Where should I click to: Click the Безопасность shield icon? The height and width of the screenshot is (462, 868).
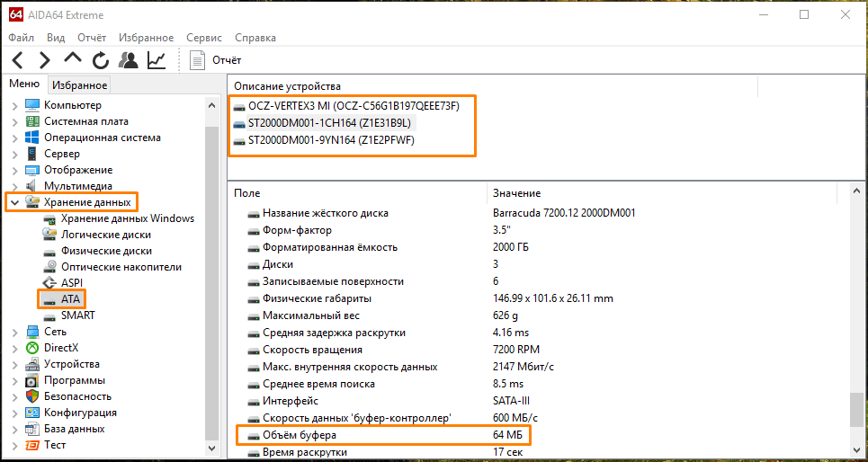click(32, 396)
